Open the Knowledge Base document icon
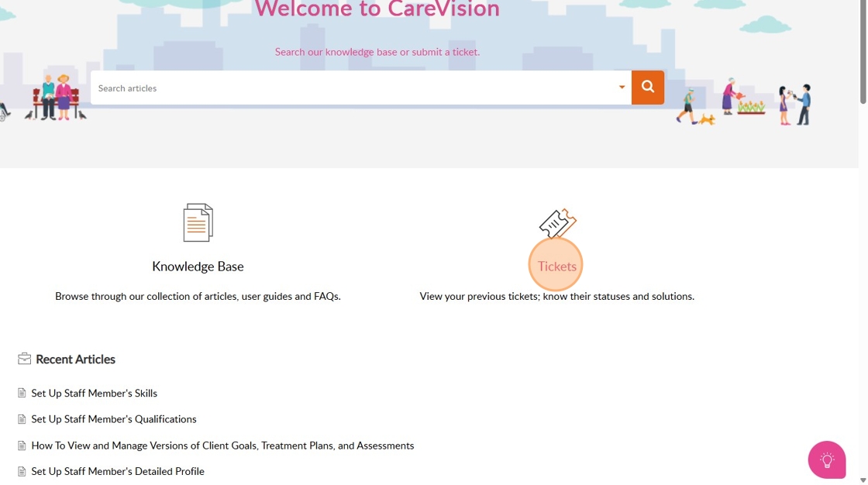 [x=198, y=222]
